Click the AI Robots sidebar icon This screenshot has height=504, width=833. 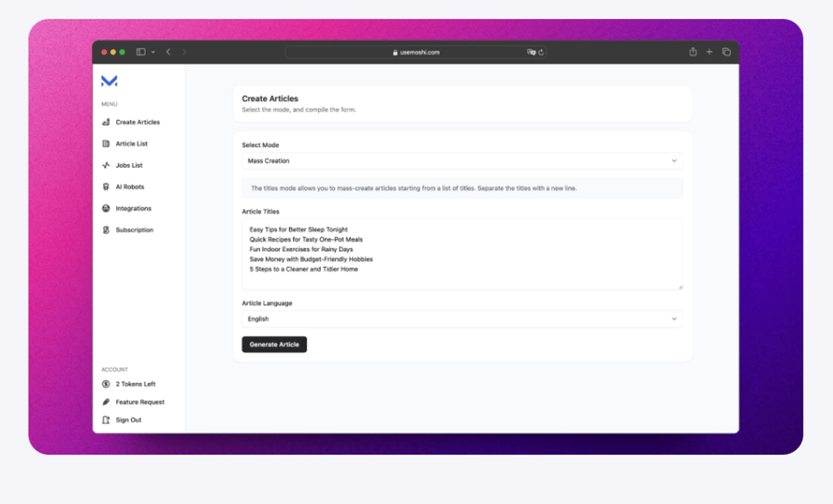coord(106,187)
